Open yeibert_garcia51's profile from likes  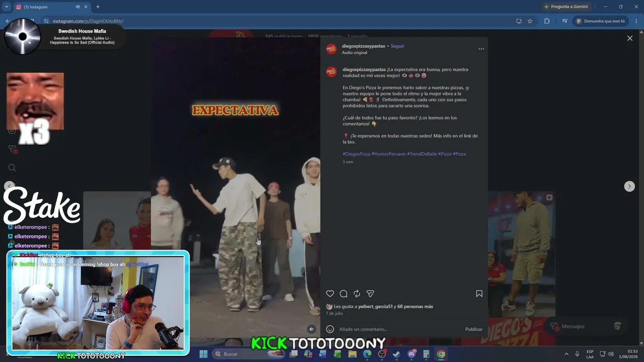pos(376,307)
